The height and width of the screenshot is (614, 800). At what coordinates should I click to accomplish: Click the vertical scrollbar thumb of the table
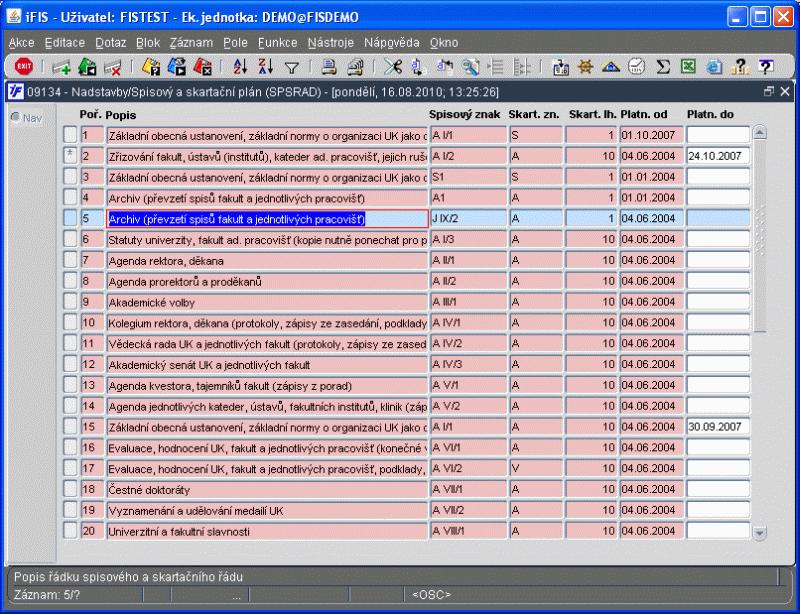(760, 235)
